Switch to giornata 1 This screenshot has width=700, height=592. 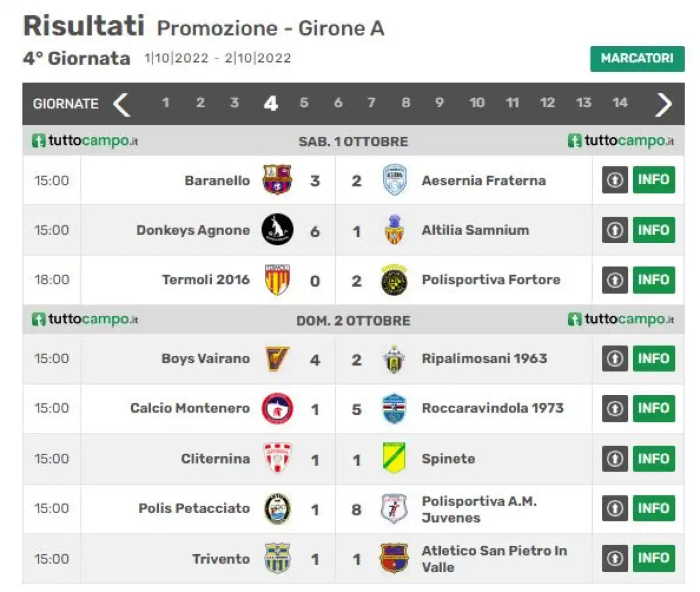tap(166, 103)
